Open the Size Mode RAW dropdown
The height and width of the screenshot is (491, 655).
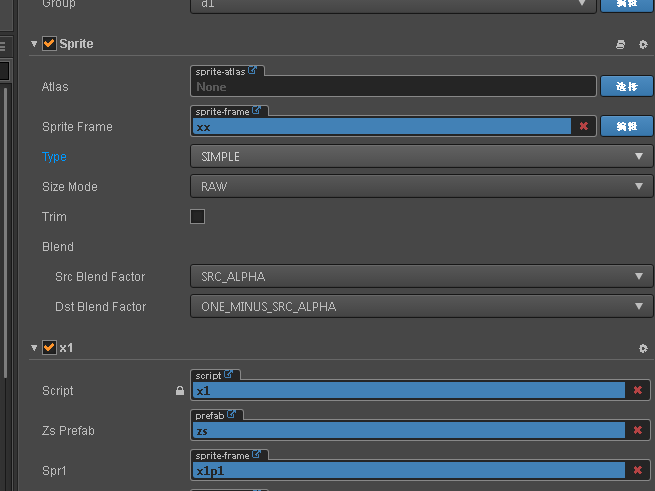[x=421, y=187]
